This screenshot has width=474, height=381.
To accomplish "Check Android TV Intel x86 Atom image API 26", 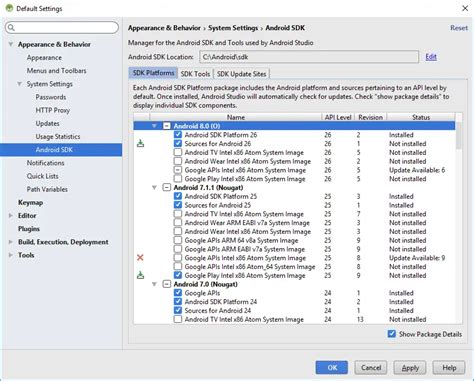I will click(x=178, y=152).
